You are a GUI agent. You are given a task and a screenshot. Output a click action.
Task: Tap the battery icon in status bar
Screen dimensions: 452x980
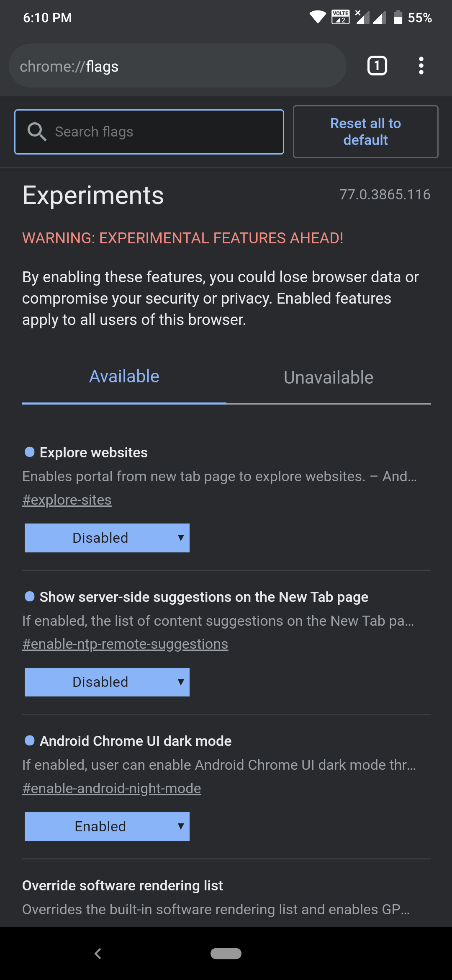click(398, 17)
